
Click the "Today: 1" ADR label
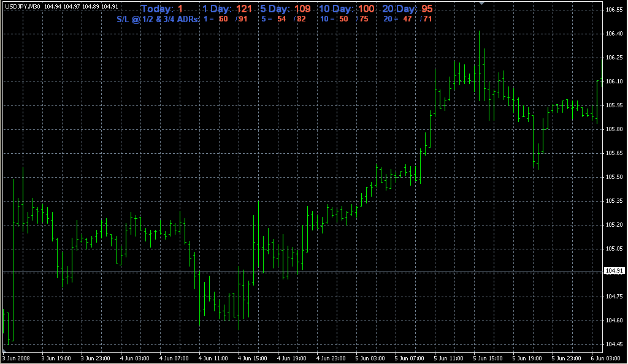tap(162, 9)
